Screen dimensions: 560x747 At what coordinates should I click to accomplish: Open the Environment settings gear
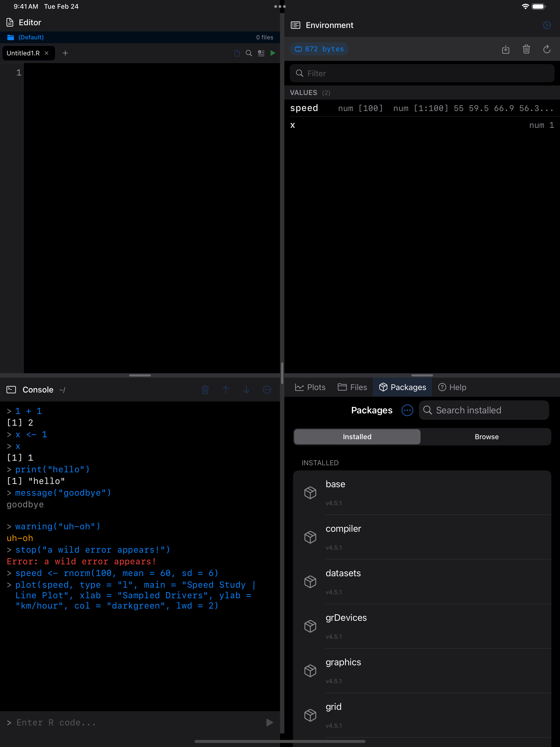547,25
